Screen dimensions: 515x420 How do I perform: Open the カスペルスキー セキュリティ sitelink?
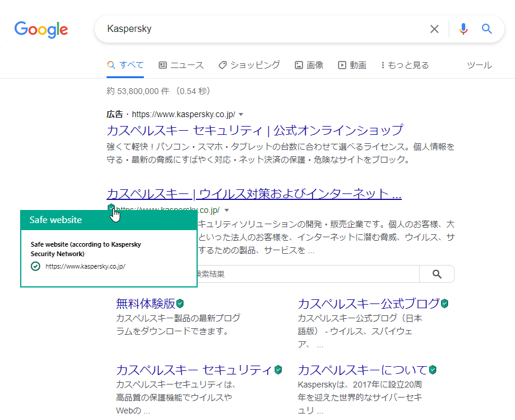pos(195,370)
